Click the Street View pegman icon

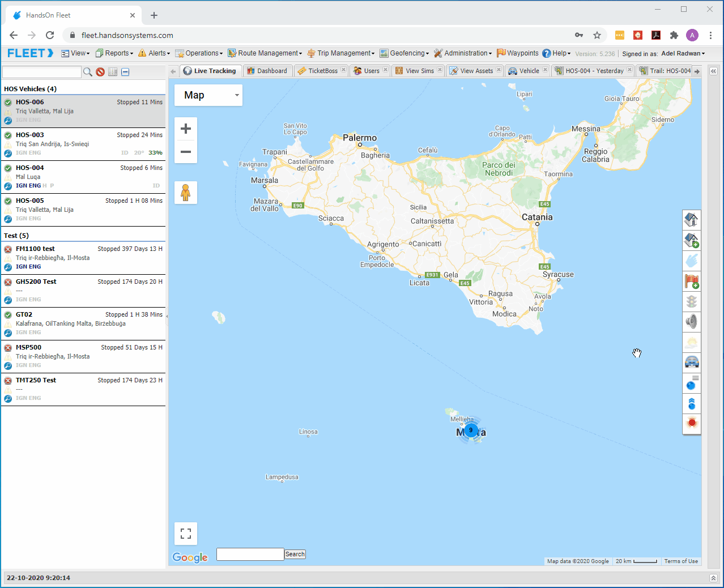click(x=186, y=193)
